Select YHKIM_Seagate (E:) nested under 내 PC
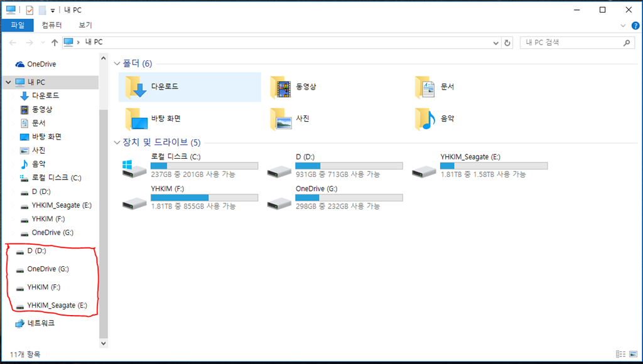643x364 pixels. pos(56,205)
